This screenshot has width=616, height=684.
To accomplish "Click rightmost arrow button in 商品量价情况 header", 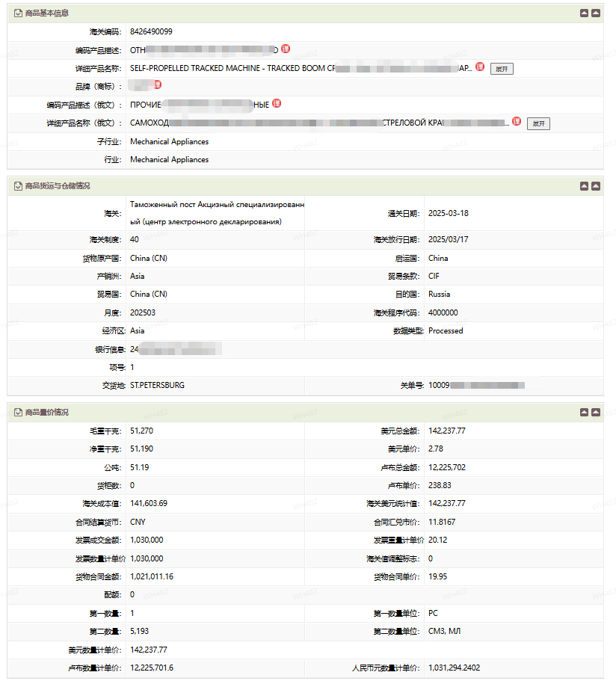I will pyautogui.click(x=596, y=412).
